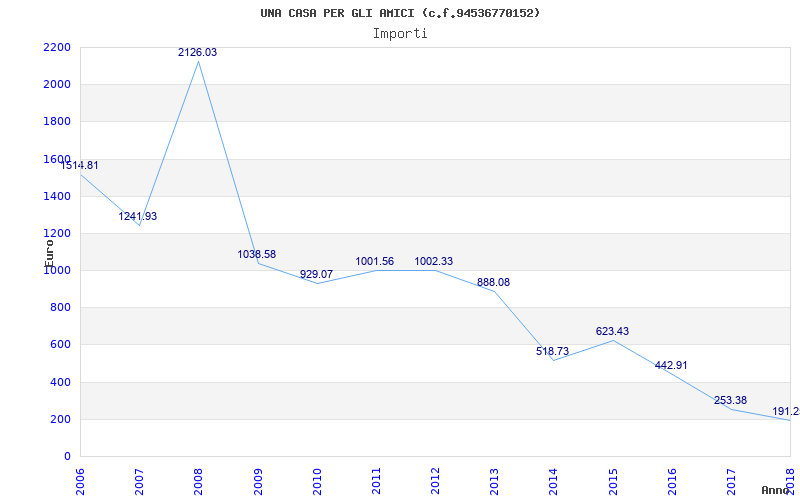Click the 2010 x-axis year label

pyautogui.click(x=317, y=481)
